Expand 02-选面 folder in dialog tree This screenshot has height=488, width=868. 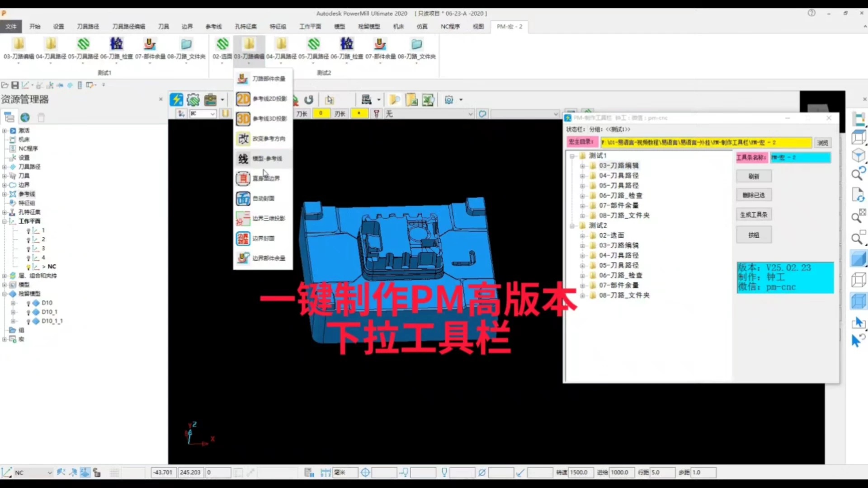(583, 235)
